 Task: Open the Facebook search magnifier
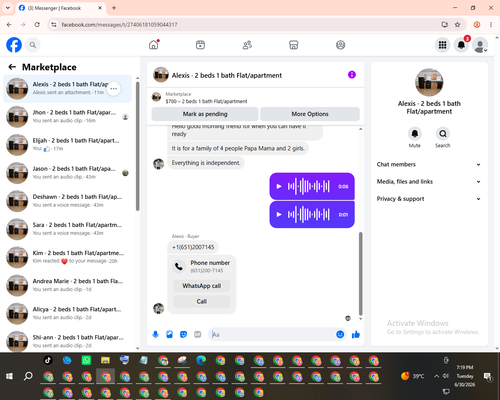click(33, 45)
